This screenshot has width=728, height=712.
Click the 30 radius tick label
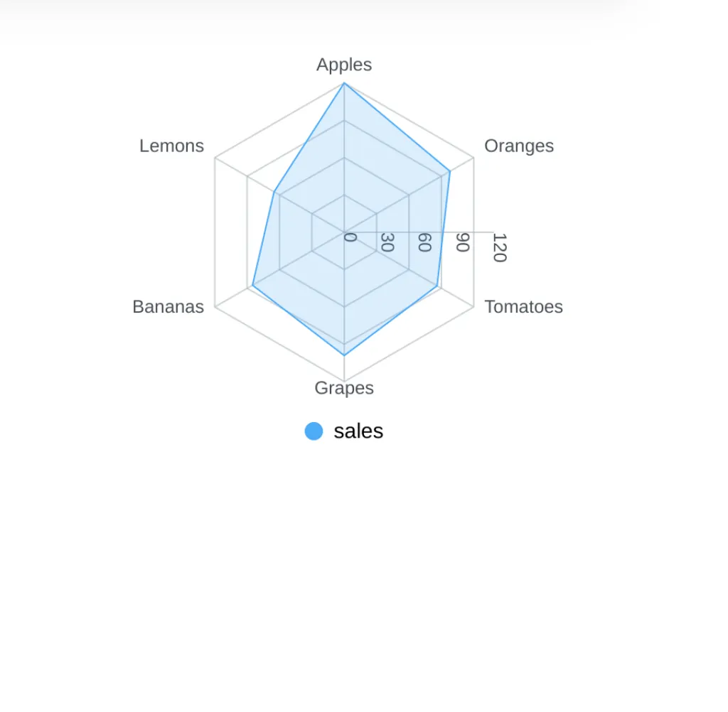(x=387, y=242)
